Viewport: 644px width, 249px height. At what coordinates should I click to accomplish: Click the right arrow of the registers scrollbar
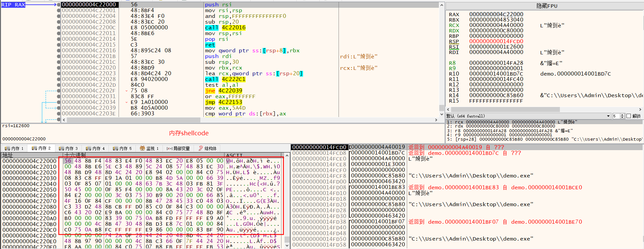pyautogui.click(x=640, y=109)
